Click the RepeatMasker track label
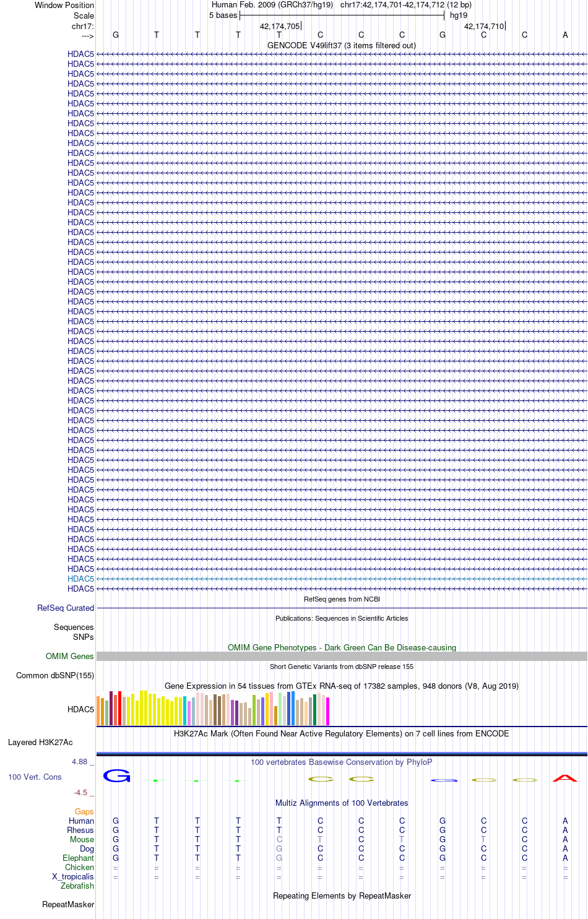Viewport: 588px width, 919px height. (68, 904)
